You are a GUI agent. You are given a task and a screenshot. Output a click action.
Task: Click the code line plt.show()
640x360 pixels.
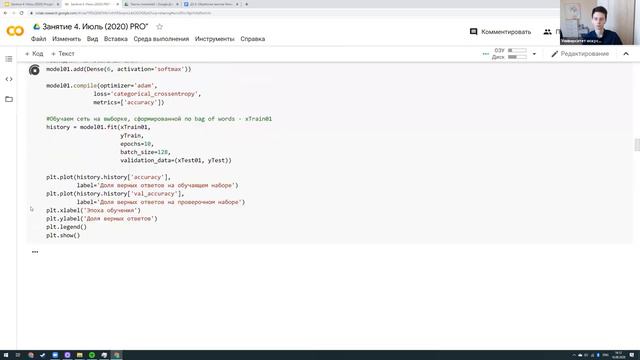[x=63, y=236]
